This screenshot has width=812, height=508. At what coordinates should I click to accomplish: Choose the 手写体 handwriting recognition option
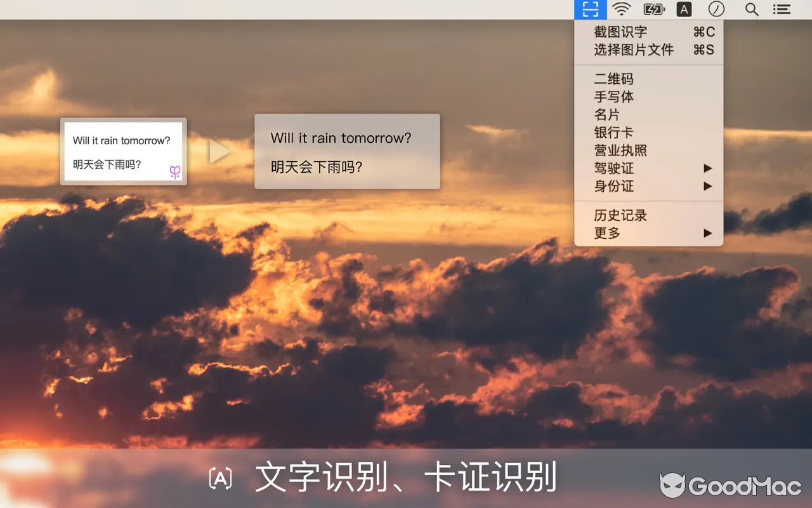[613, 97]
